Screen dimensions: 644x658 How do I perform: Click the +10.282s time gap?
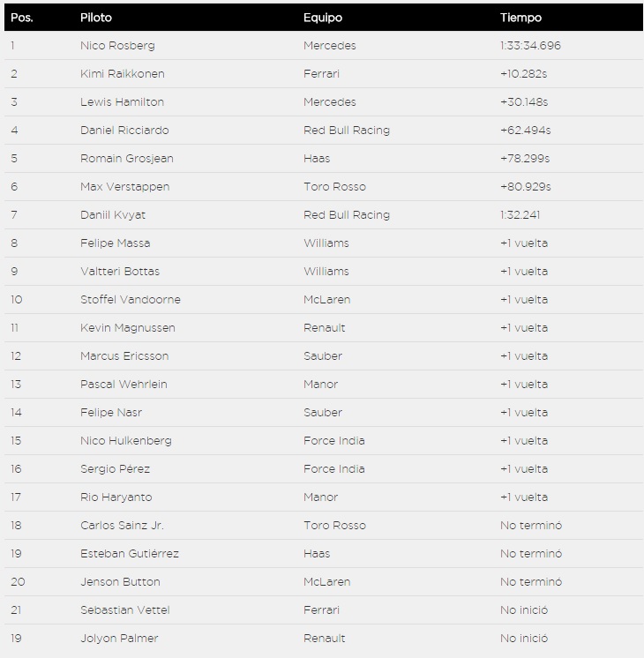click(524, 74)
